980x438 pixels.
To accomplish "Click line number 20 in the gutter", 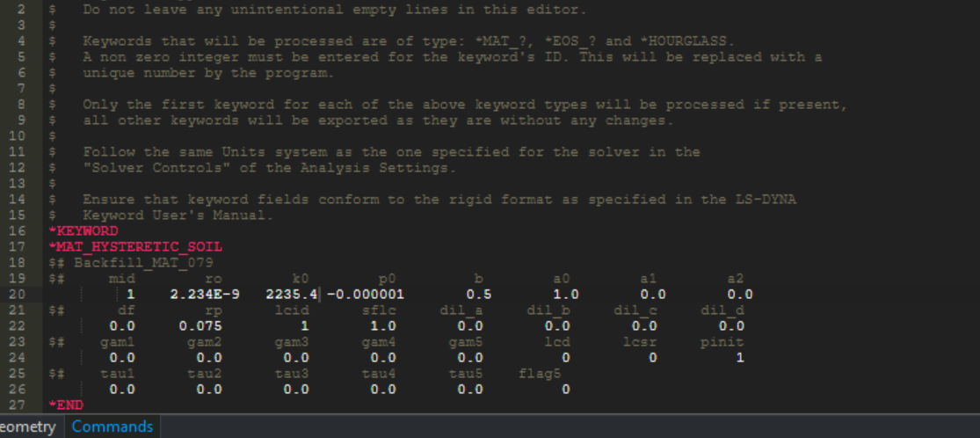I will point(18,294).
